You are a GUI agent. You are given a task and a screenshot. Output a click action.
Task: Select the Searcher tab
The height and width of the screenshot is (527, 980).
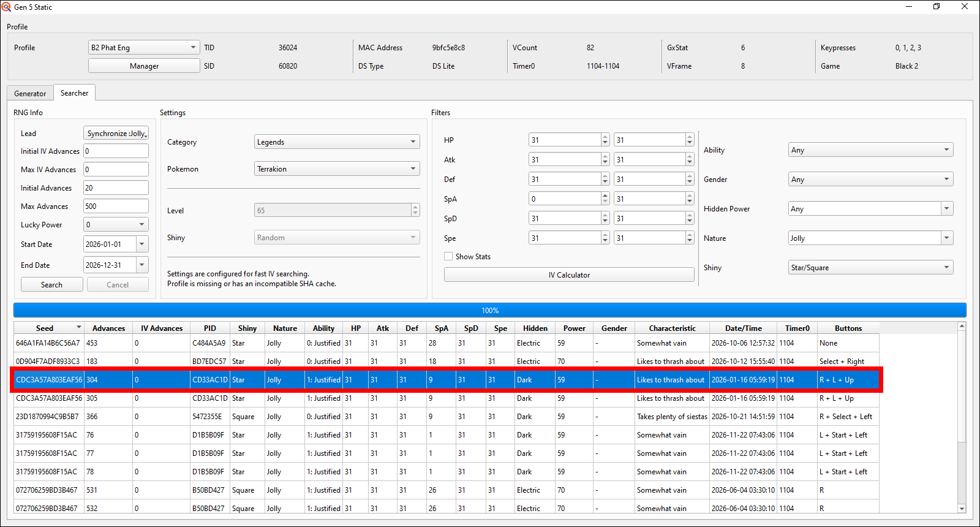pos(74,93)
